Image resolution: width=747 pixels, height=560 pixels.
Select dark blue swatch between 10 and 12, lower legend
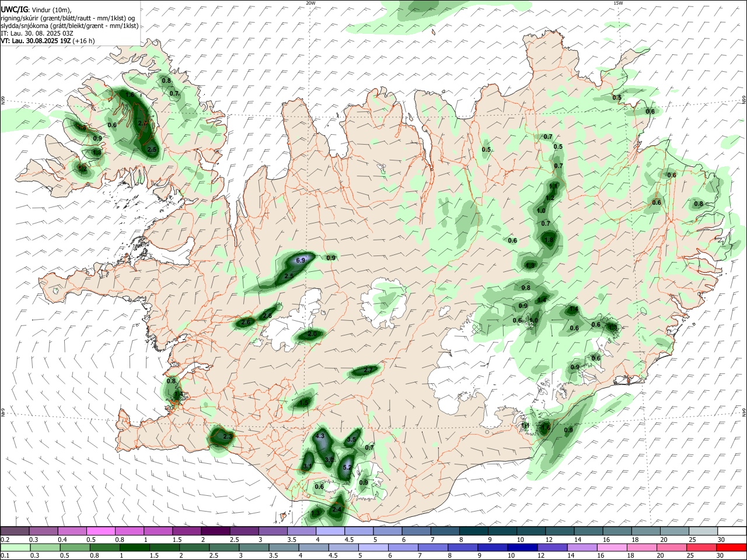522,547
